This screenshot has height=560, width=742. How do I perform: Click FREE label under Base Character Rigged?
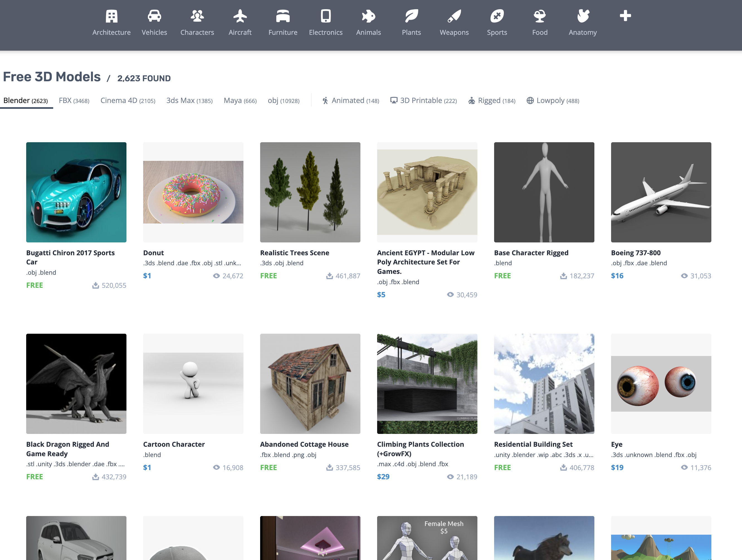(502, 276)
